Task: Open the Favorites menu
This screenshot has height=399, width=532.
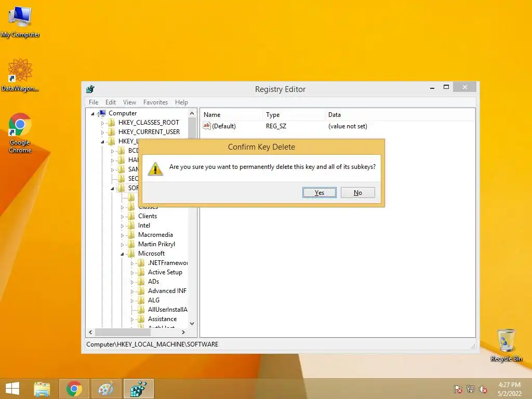Action: click(155, 102)
